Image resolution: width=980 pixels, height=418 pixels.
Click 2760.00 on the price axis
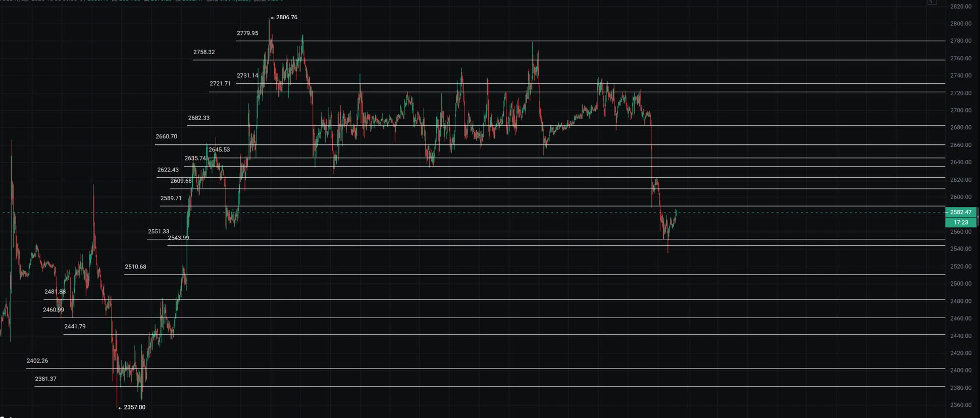point(960,59)
